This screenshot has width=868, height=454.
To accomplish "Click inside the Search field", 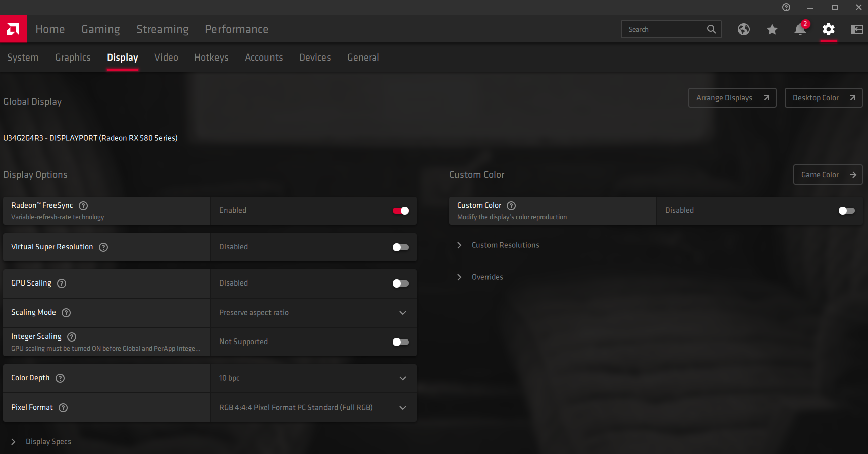I will click(x=664, y=29).
